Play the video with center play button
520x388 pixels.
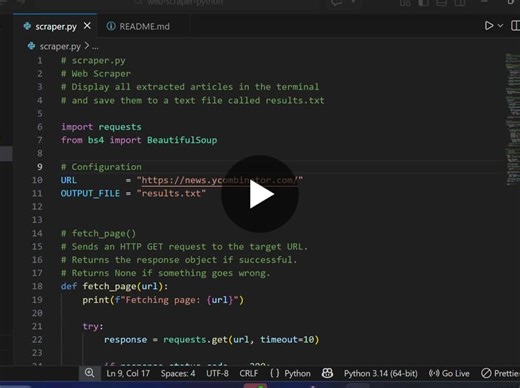coord(260,194)
